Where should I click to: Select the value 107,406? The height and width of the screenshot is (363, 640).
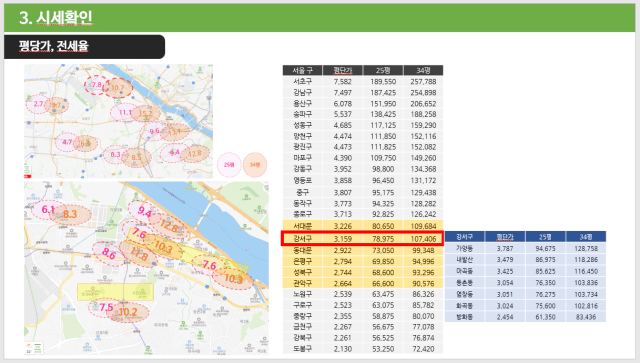[423, 238]
